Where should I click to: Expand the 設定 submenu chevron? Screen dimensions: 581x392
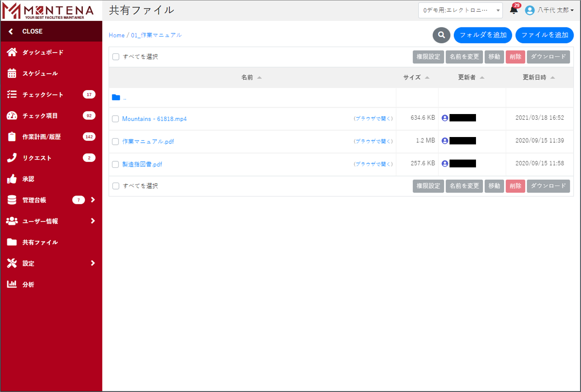tap(93, 263)
